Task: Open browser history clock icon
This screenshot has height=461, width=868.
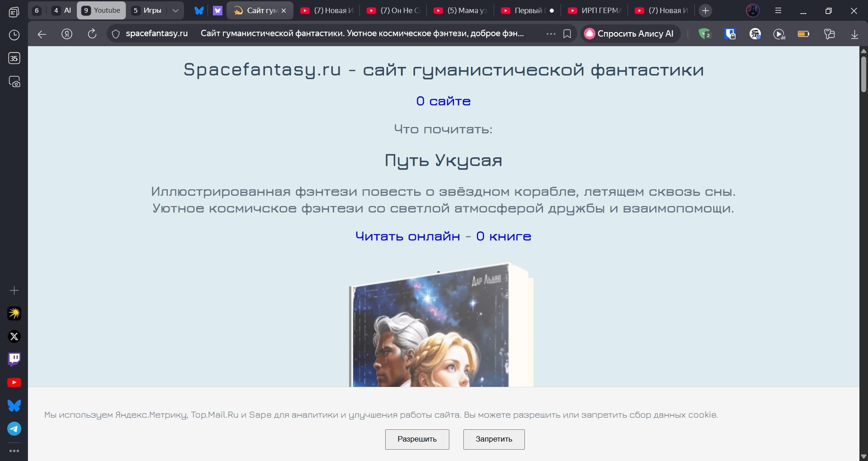Action: pyautogui.click(x=14, y=35)
